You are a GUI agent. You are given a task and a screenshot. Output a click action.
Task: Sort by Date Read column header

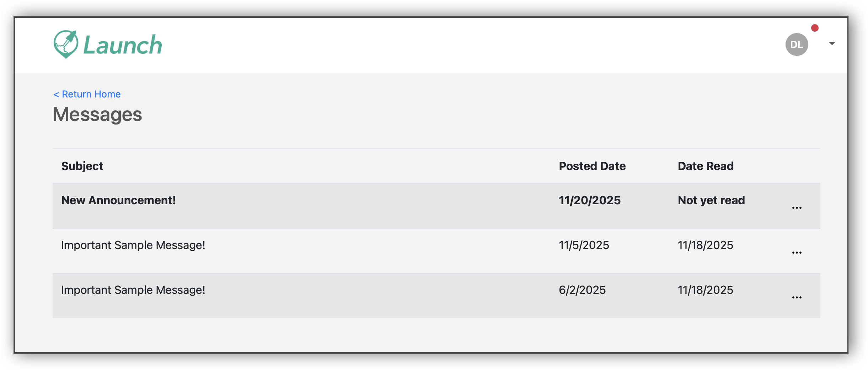coord(706,166)
